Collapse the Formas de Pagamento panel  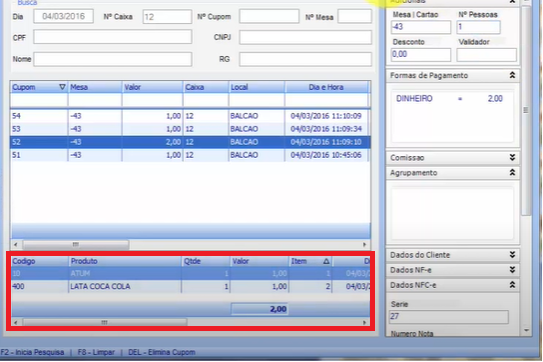pos(512,75)
